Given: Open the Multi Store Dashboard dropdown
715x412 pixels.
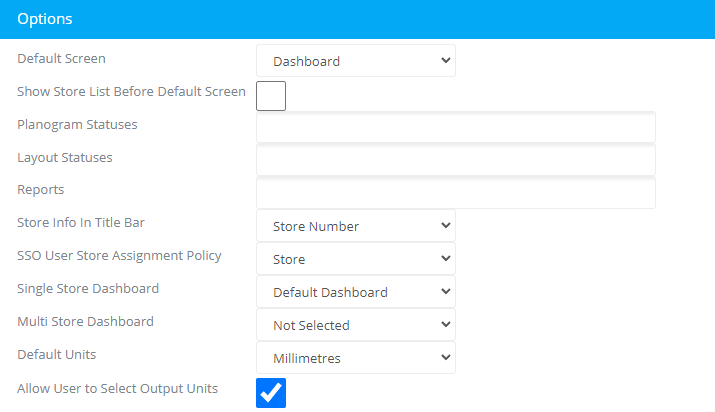Looking at the screenshot, I should click(356, 324).
